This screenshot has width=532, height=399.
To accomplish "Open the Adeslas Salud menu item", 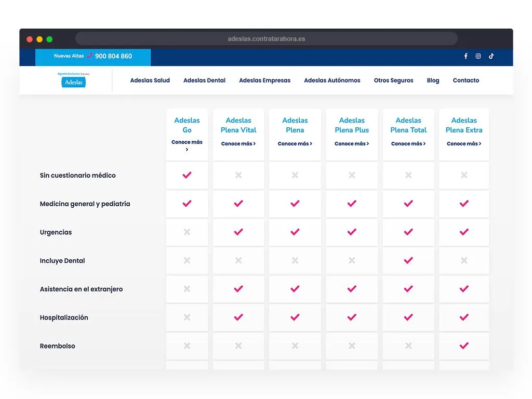I will point(150,81).
